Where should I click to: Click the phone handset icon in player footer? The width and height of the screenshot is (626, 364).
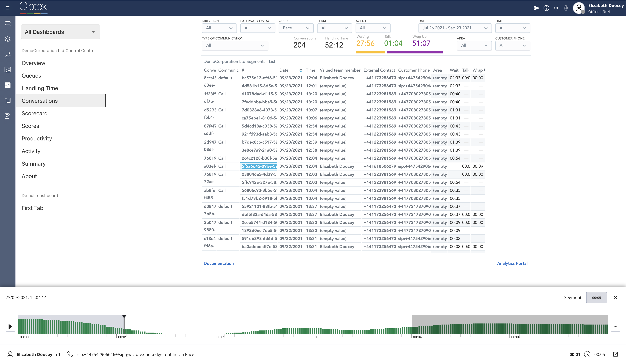tap(70, 354)
